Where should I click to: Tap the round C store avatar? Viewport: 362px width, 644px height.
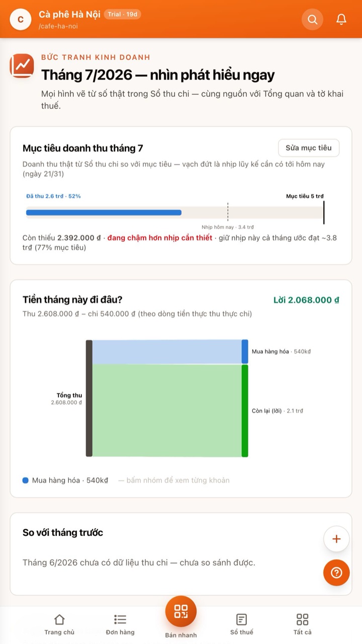pyautogui.click(x=21, y=20)
